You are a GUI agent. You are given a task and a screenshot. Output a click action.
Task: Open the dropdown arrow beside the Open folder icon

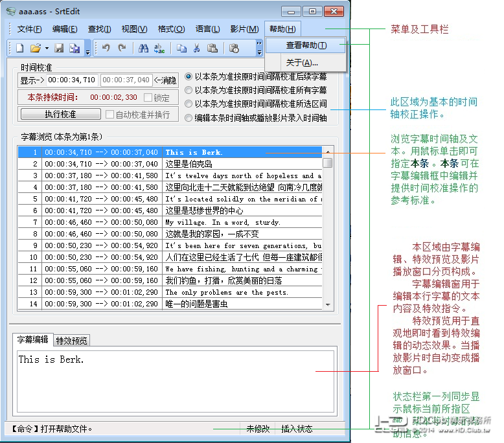[47, 49]
